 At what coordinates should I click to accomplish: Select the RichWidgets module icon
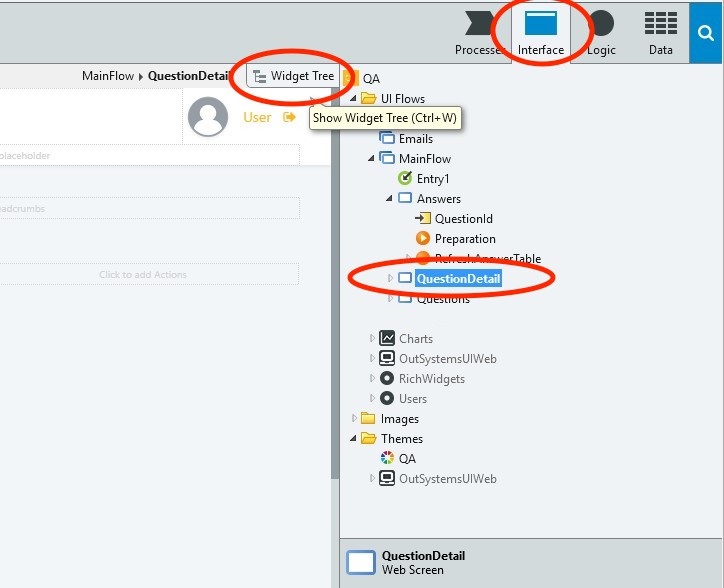click(387, 378)
